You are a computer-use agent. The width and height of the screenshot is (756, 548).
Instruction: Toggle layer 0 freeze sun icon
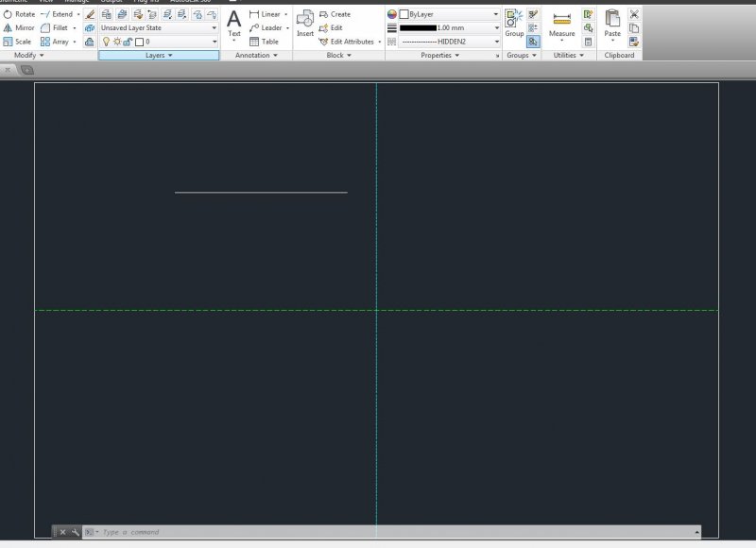(116, 42)
